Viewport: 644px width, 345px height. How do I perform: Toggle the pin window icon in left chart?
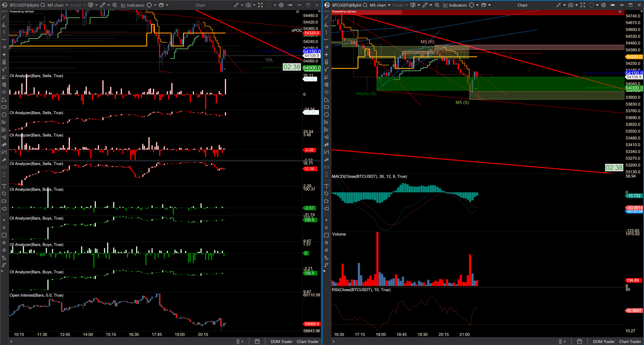point(290,5)
